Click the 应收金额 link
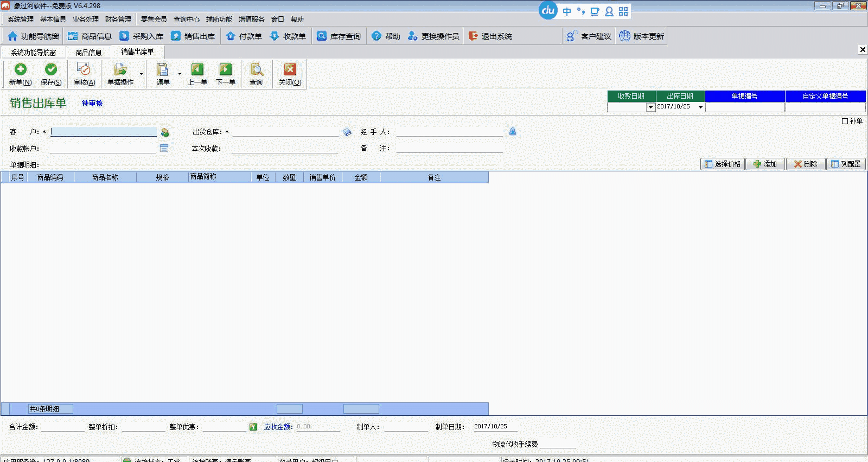This screenshot has width=868, height=462. (277, 427)
